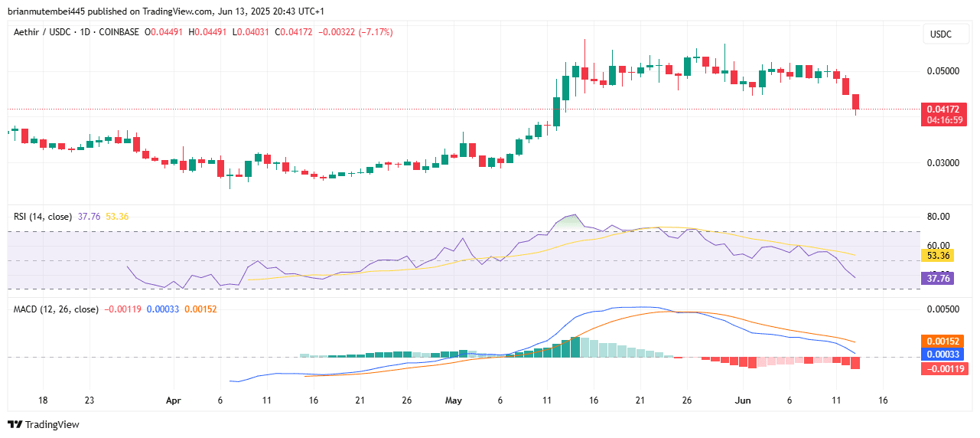Click the Apr label on the date axis

[x=174, y=400]
